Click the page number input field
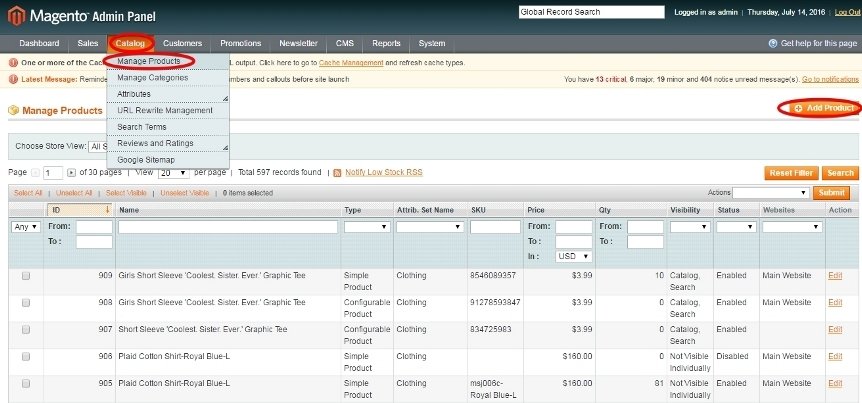The image size is (862, 403). click(x=53, y=173)
